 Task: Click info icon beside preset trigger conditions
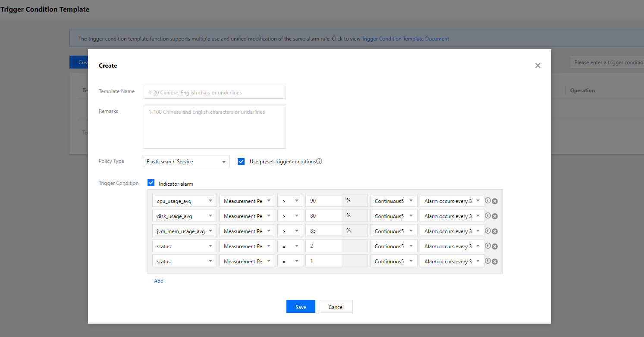pyautogui.click(x=319, y=162)
